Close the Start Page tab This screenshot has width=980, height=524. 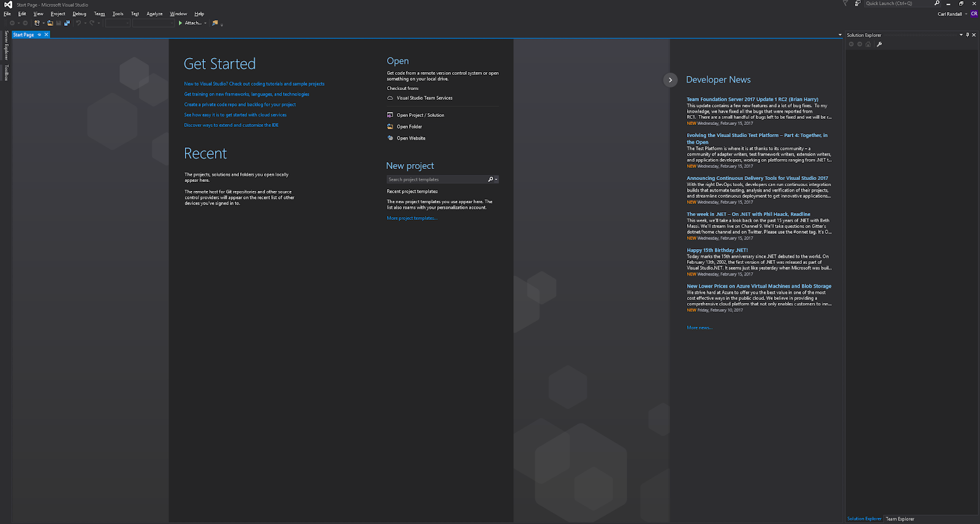coord(46,35)
